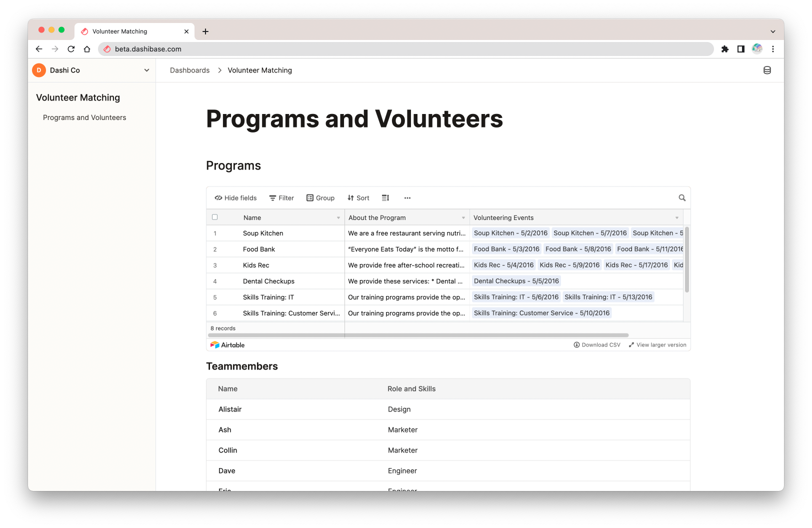The image size is (812, 528).
Task: Click Dental Checkups - 5/5/2016 event tag
Action: coord(516,281)
